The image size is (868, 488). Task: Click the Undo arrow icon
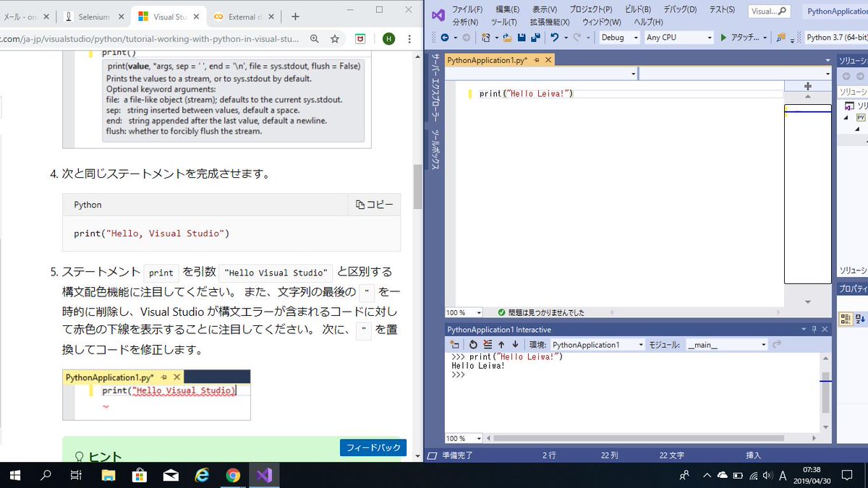[x=554, y=38]
